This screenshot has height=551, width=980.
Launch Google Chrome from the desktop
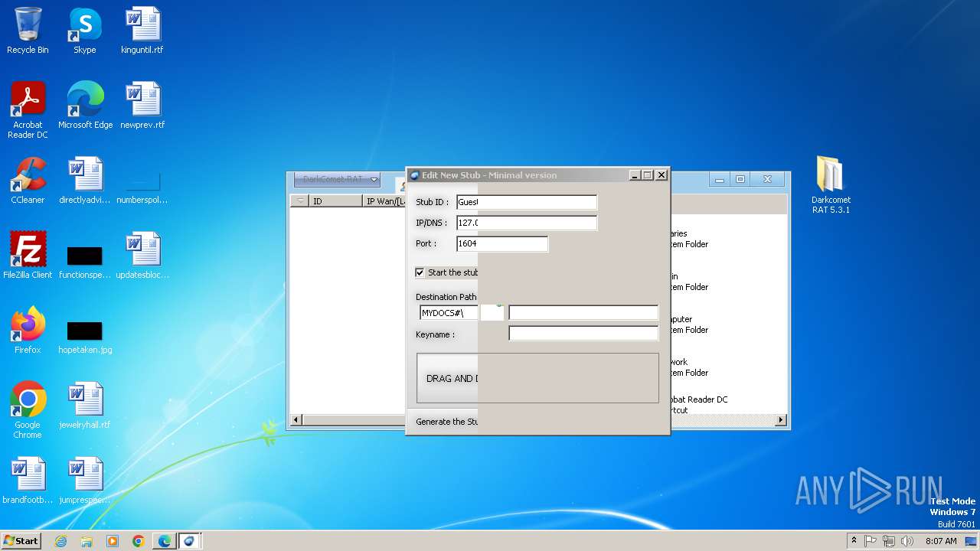click(x=28, y=410)
